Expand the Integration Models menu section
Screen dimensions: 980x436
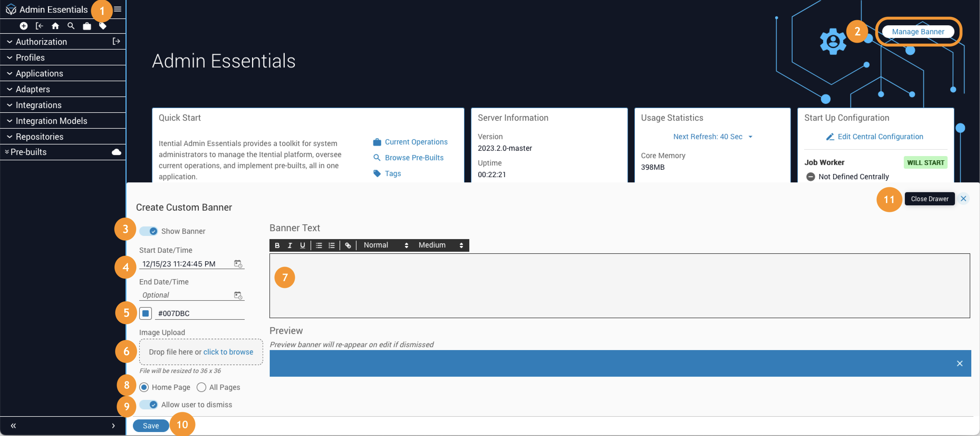(51, 121)
